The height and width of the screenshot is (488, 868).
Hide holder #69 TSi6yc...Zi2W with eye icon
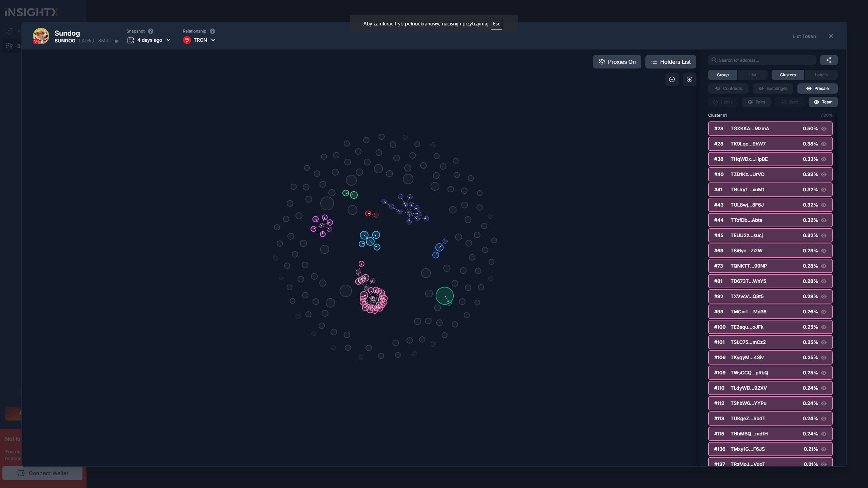click(824, 251)
